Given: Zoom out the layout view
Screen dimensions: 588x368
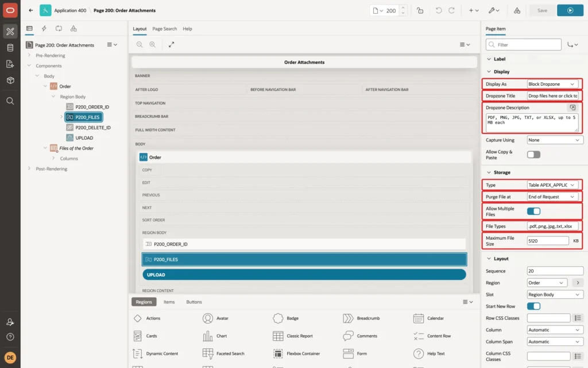Looking at the screenshot, I should [x=140, y=44].
